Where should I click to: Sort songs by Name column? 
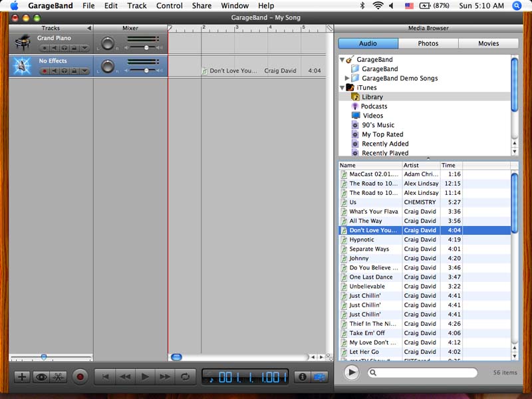click(370, 165)
